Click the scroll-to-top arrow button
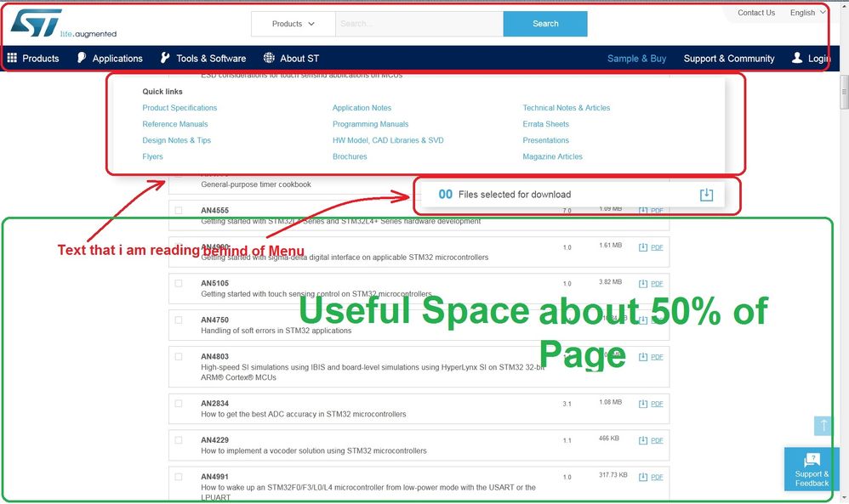 [823, 426]
